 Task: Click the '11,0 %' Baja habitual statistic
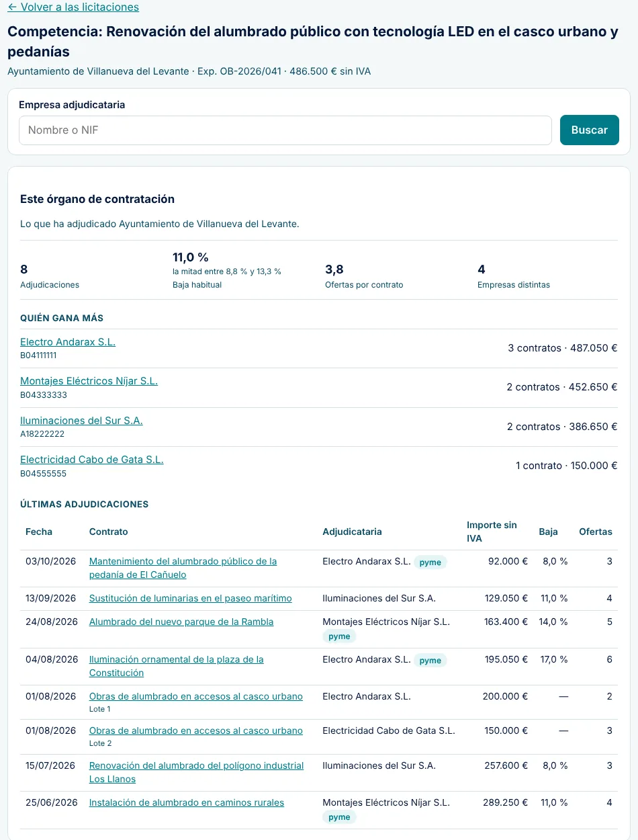(227, 270)
